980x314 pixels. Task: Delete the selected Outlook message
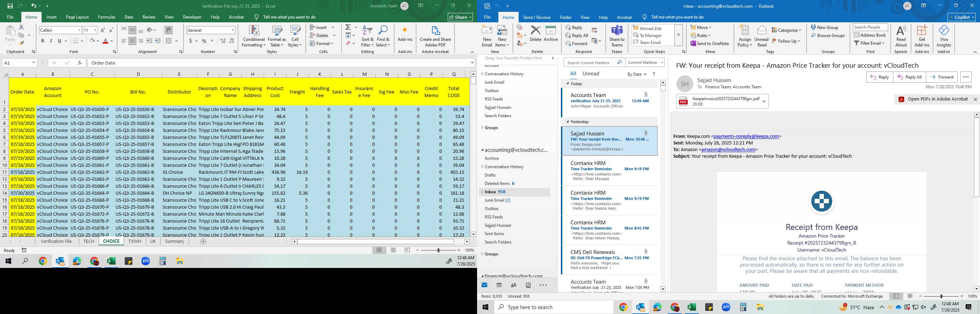pos(535,33)
